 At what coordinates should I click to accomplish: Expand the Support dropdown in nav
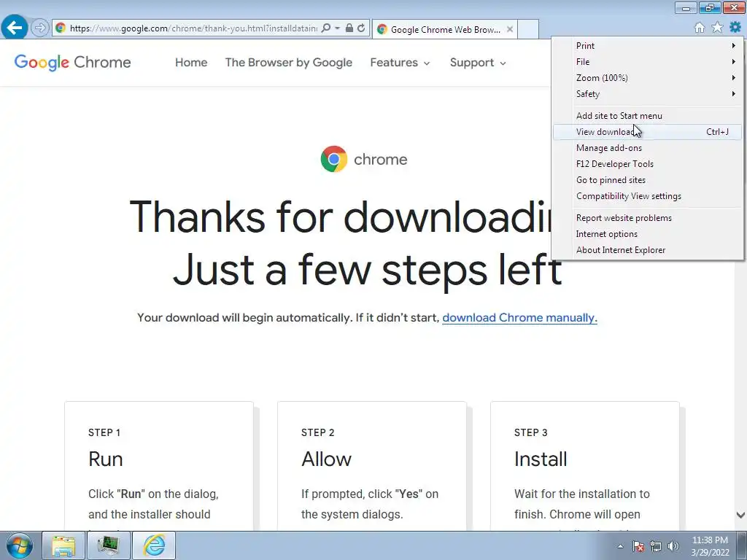point(478,63)
